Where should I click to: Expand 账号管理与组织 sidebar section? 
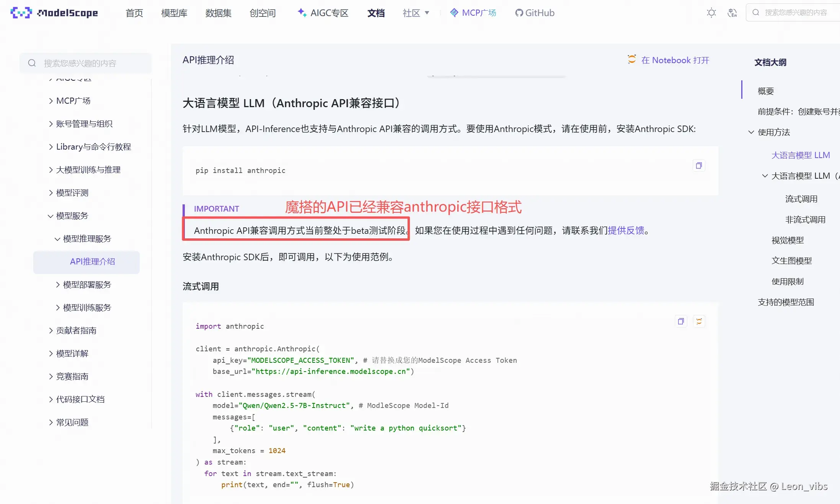click(80, 124)
